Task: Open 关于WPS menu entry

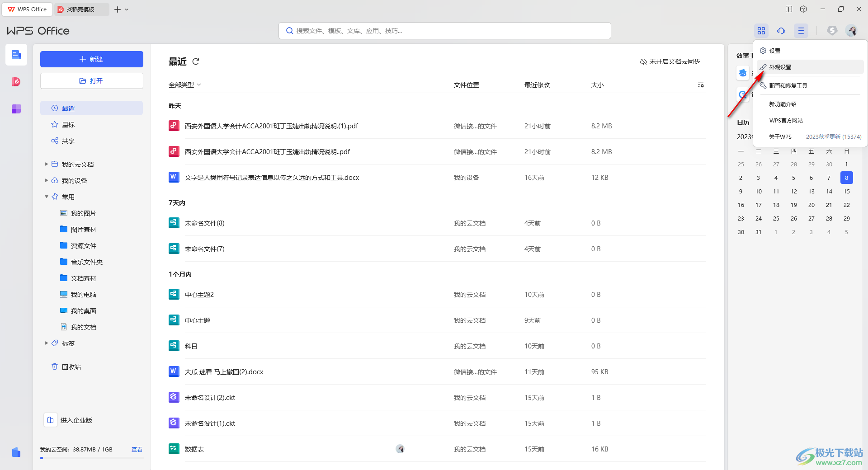Action: (810, 136)
